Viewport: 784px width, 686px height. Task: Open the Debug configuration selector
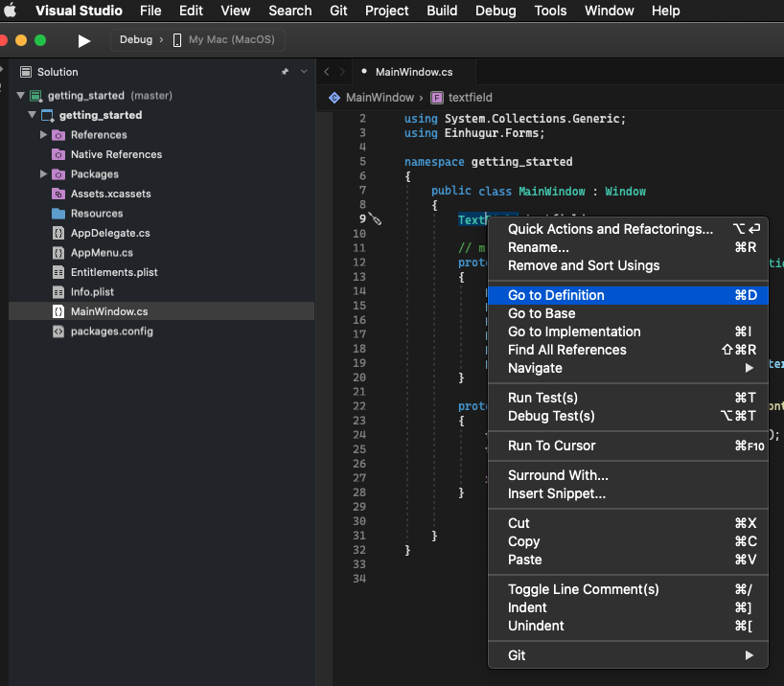coord(136,40)
